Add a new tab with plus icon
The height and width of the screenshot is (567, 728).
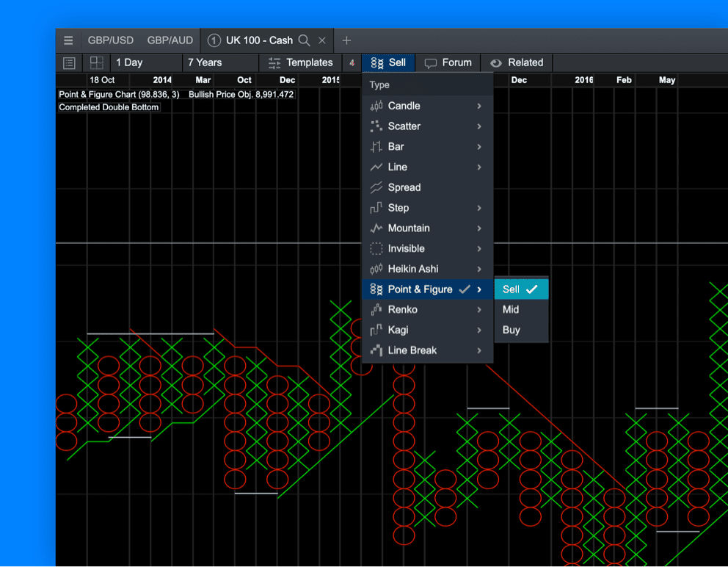(x=346, y=40)
